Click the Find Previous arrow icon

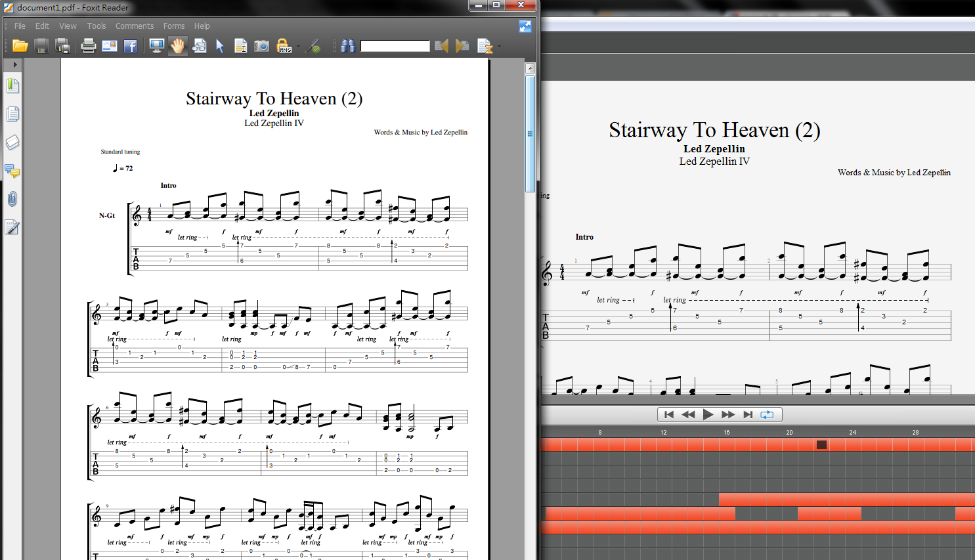click(x=441, y=46)
